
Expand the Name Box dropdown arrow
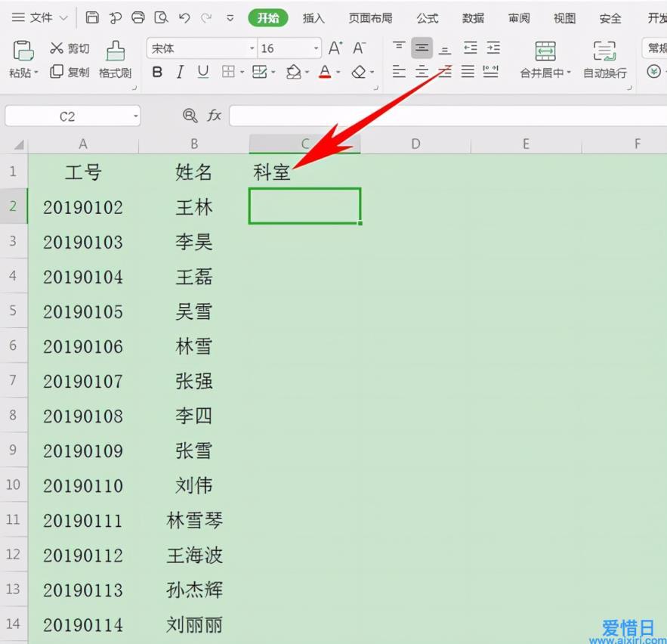136,116
